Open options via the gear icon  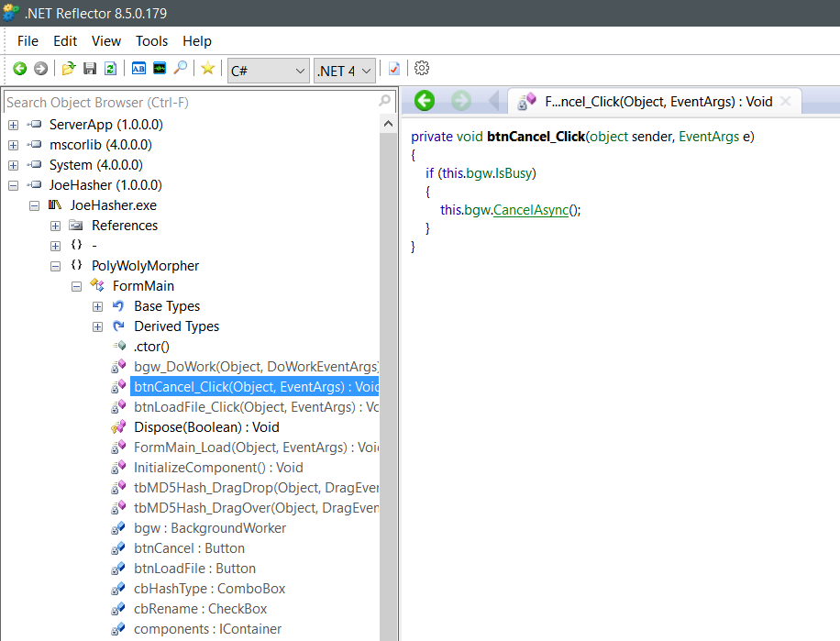click(422, 69)
